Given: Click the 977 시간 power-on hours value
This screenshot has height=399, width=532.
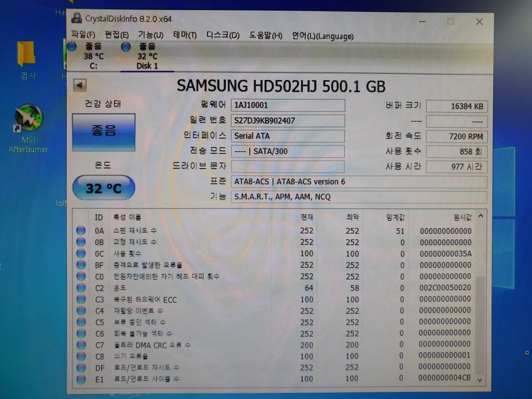Looking at the screenshot, I should coord(457,167).
